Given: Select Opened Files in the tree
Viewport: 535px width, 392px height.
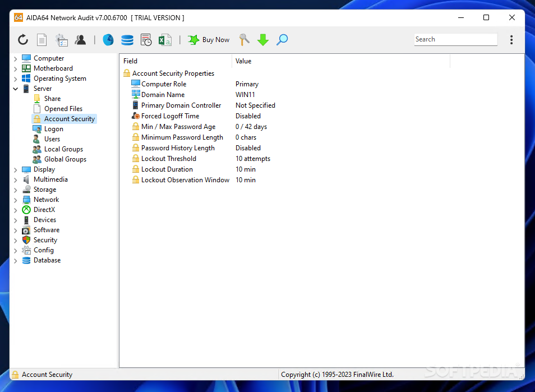Looking at the screenshot, I should 63,109.
